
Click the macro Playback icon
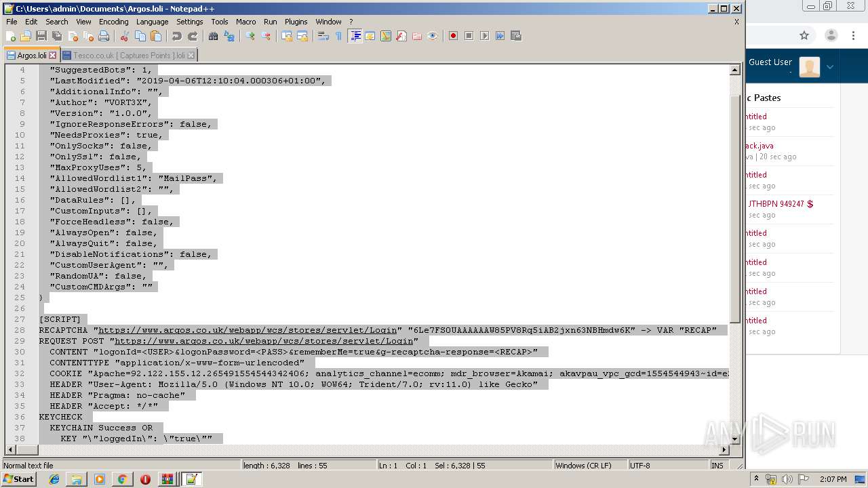(484, 36)
